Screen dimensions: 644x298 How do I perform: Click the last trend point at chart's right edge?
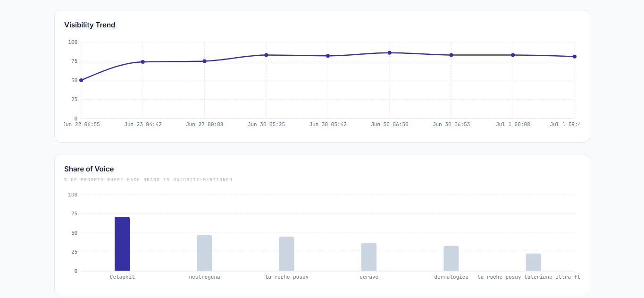[x=575, y=57]
